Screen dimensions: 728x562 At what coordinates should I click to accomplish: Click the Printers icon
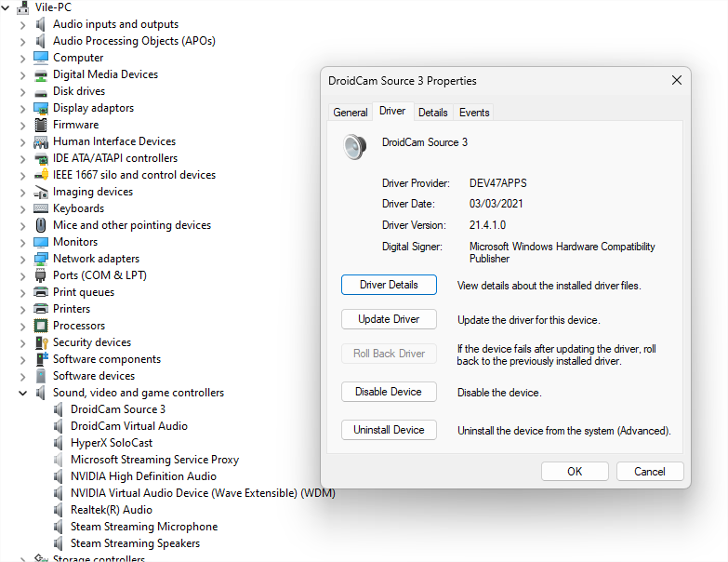click(41, 309)
